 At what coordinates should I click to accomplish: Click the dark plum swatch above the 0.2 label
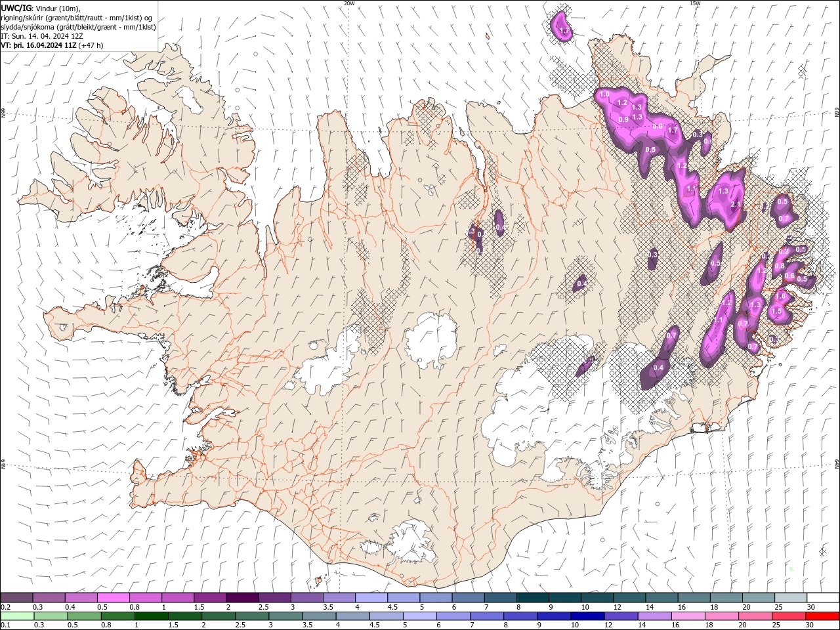[x=16, y=598]
